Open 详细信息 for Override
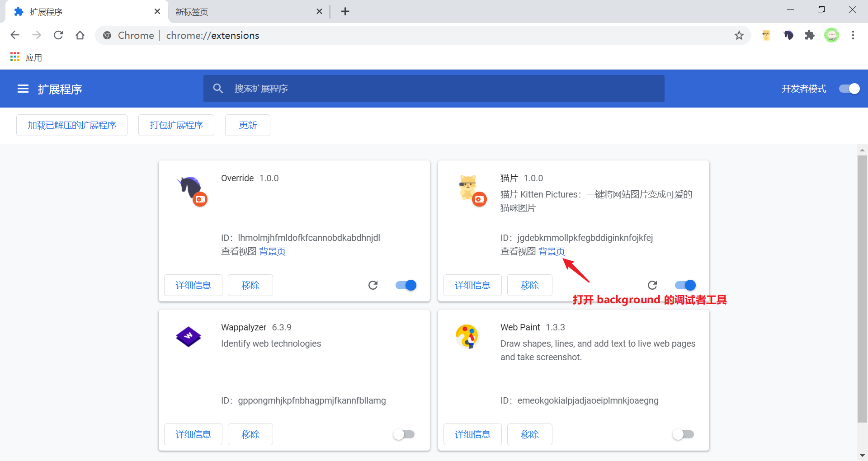 pos(193,285)
